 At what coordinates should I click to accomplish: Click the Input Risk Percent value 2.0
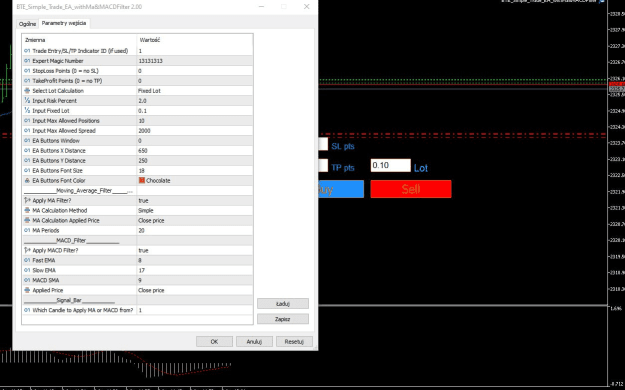(195, 100)
